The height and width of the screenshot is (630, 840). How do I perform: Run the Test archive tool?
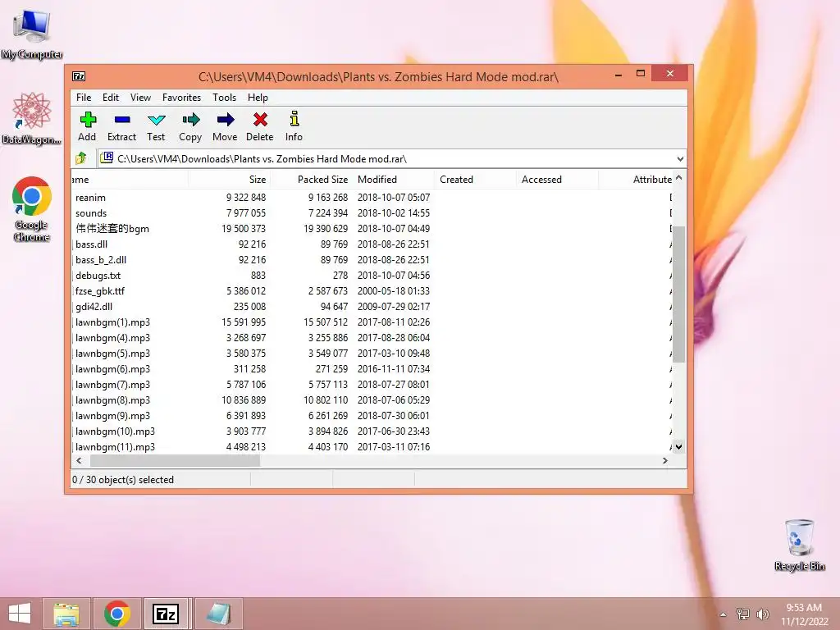[157, 120]
